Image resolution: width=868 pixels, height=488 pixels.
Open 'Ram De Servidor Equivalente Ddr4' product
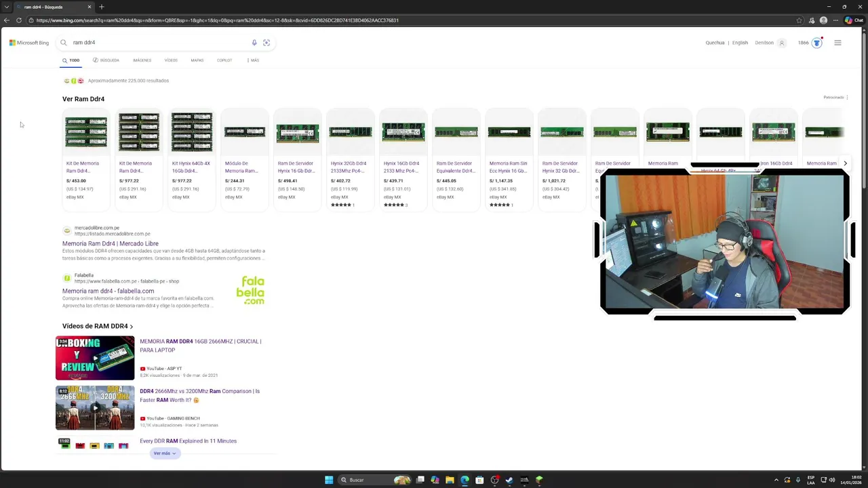(x=456, y=159)
